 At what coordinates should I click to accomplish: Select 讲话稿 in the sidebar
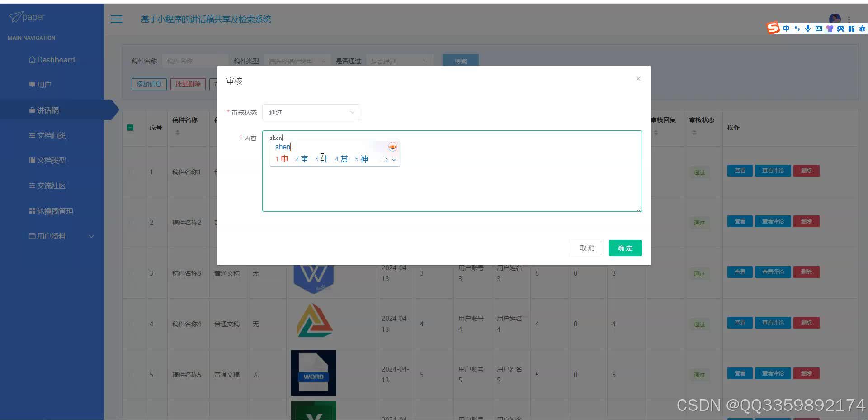click(x=44, y=110)
